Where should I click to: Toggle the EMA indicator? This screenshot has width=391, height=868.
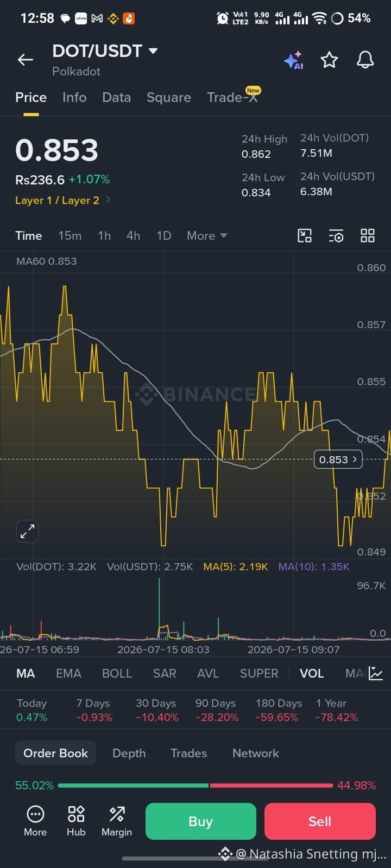68,673
